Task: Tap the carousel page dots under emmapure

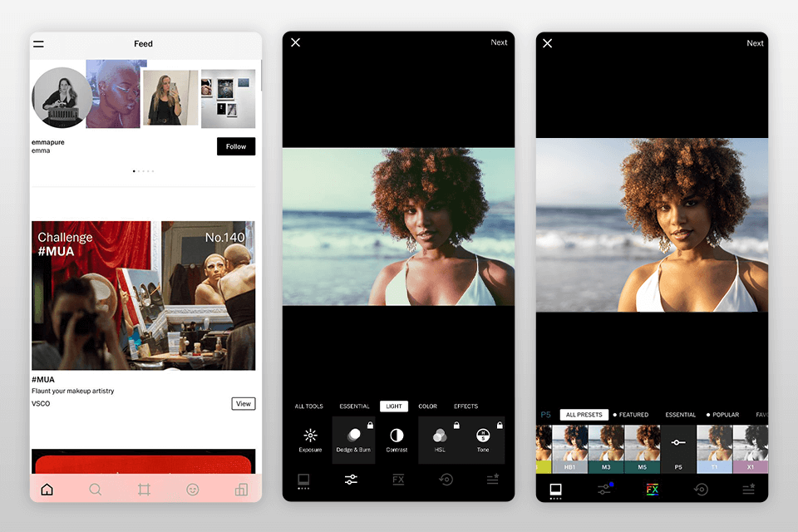Action: click(x=144, y=171)
